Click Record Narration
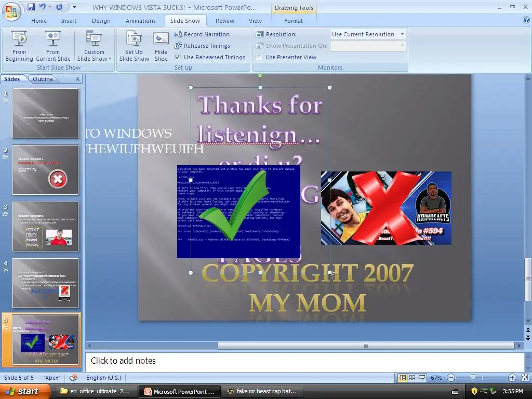The image size is (532, 399). coord(202,34)
